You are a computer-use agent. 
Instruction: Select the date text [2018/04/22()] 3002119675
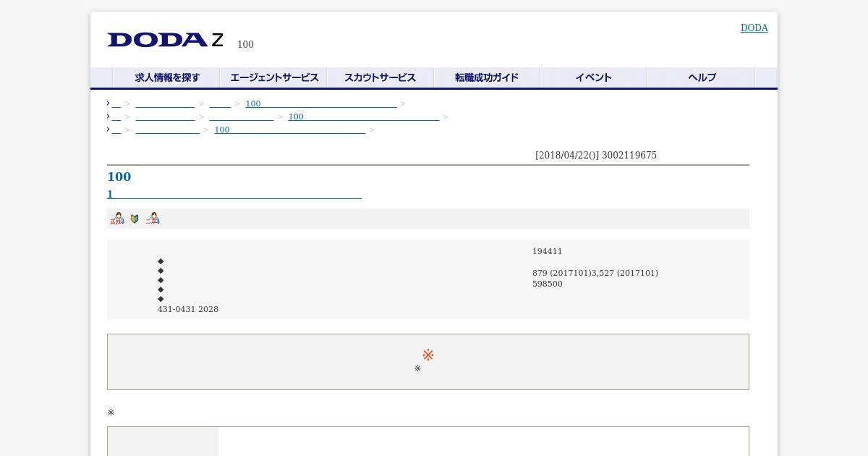[596, 156]
